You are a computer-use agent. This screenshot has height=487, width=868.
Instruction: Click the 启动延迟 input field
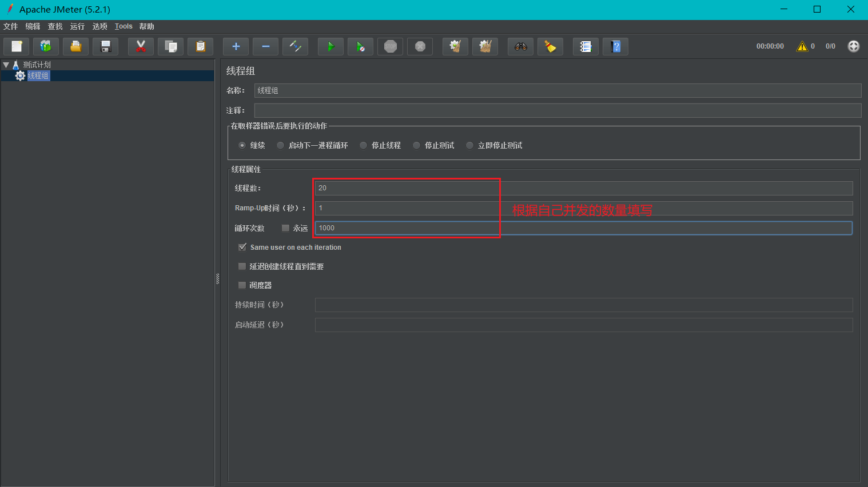(584, 325)
